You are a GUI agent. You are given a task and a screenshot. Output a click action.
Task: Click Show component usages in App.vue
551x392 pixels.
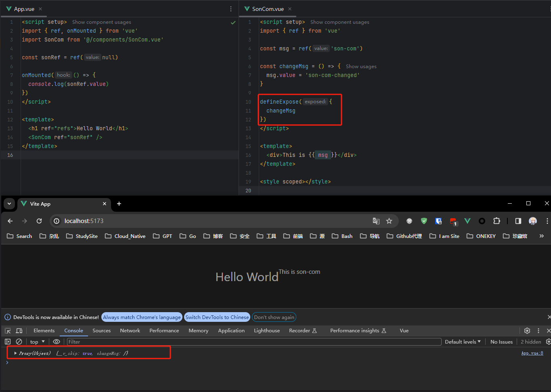102,22
